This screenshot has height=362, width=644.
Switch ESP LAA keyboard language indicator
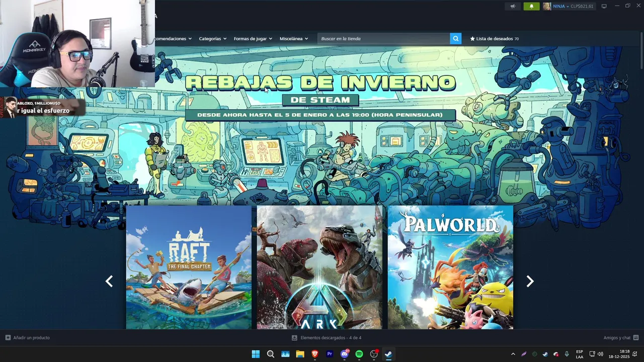pos(580,354)
